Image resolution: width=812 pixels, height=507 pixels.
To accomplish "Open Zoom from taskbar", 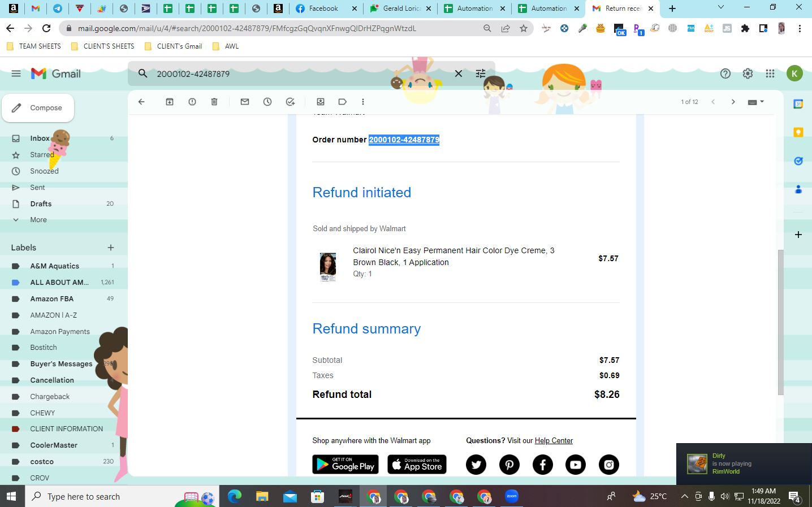I will (x=512, y=496).
